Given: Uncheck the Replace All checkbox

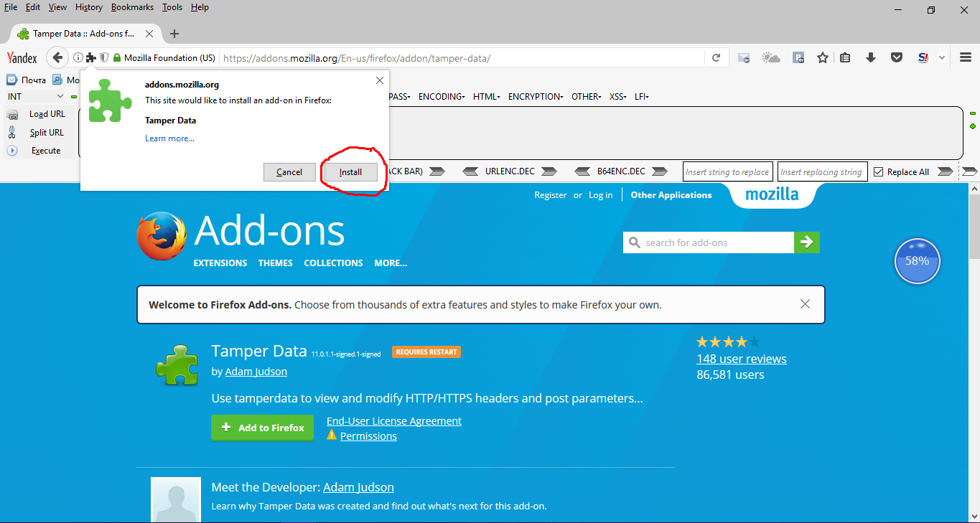Looking at the screenshot, I should tap(877, 171).
